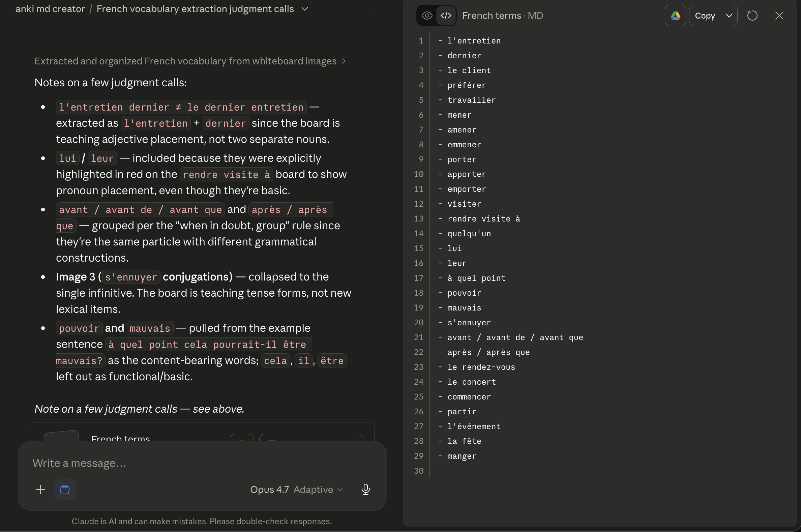Start voice input with microphone icon
The height and width of the screenshot is (532, 801).
pos(365,489)
